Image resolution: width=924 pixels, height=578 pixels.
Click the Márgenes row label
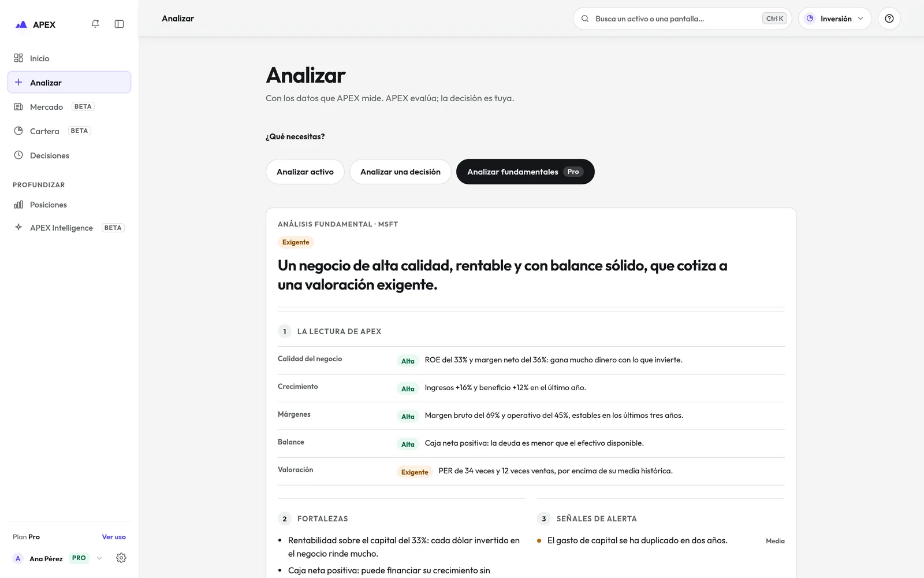tap(294, 414)
